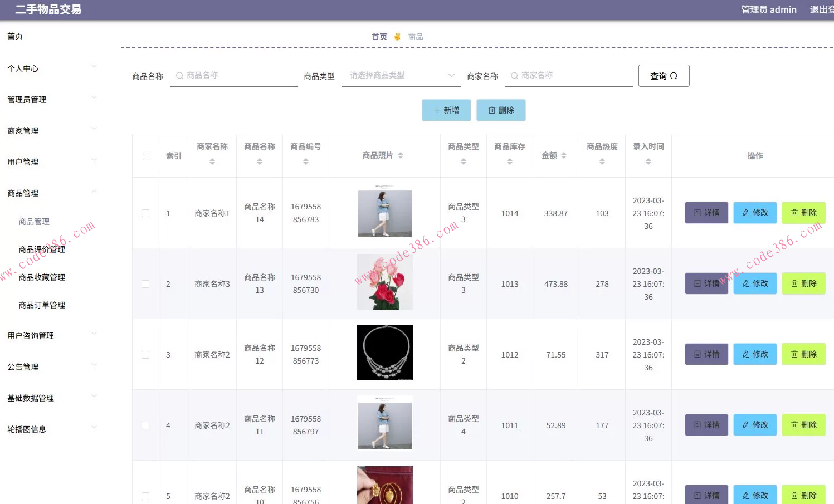Click the search icon inside the 商品名称 input
The height and width of the screenshot is (504, 834).
[179, 75]
